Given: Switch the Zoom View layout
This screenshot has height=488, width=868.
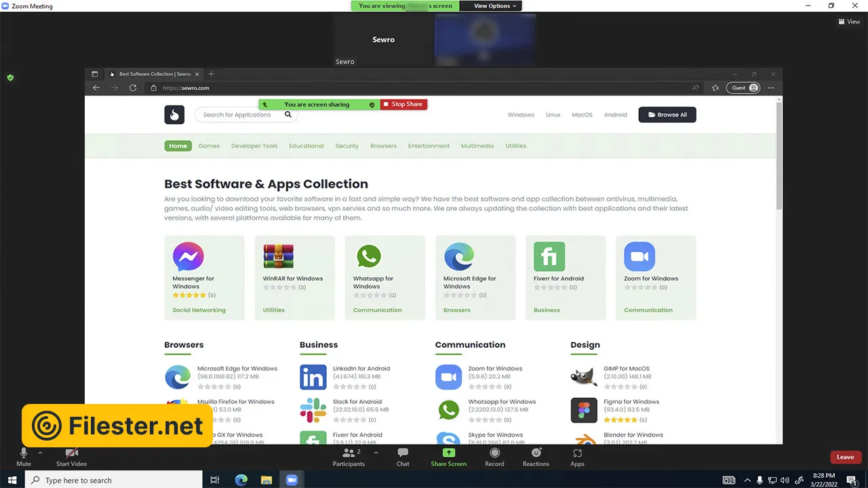Looking at the screenshot, I should 849,22.
